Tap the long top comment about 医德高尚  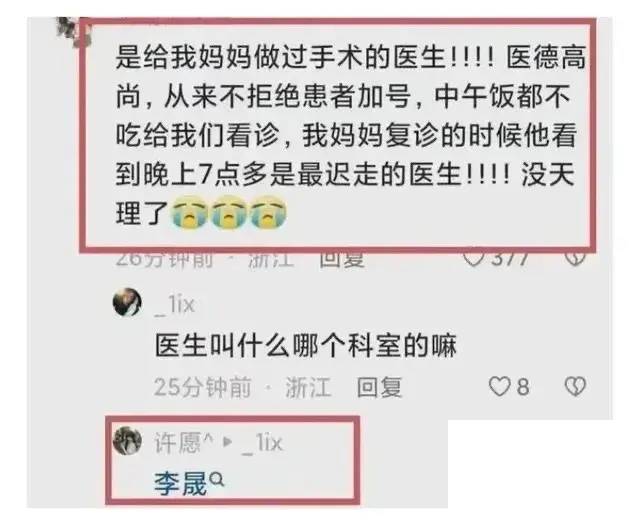[350, 135]
